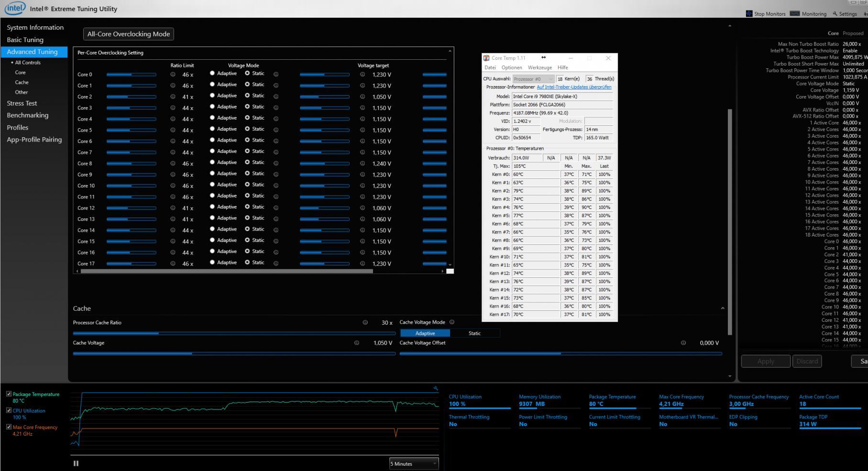Screen dimensions: 868x471
Task: Click info icon next to Core 5 voltage target
Action: [x=363, y=130]
